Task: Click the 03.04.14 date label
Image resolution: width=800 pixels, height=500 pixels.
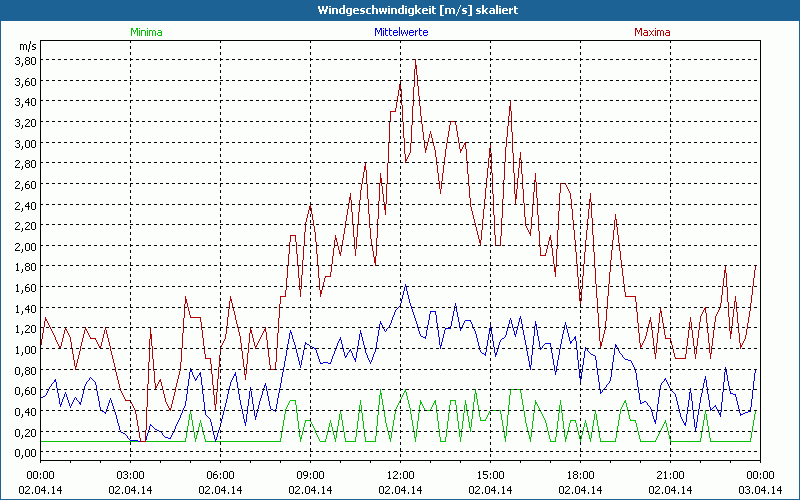Action: (x=760, y=490)
